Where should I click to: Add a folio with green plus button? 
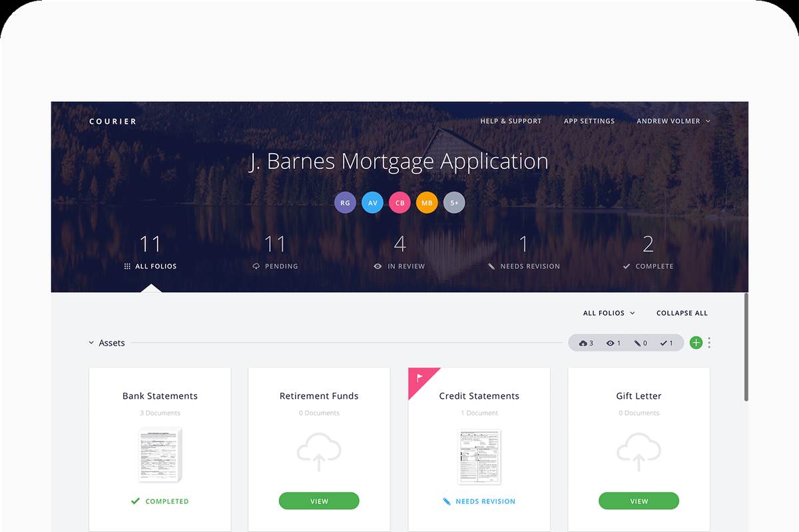pos(696,343)
